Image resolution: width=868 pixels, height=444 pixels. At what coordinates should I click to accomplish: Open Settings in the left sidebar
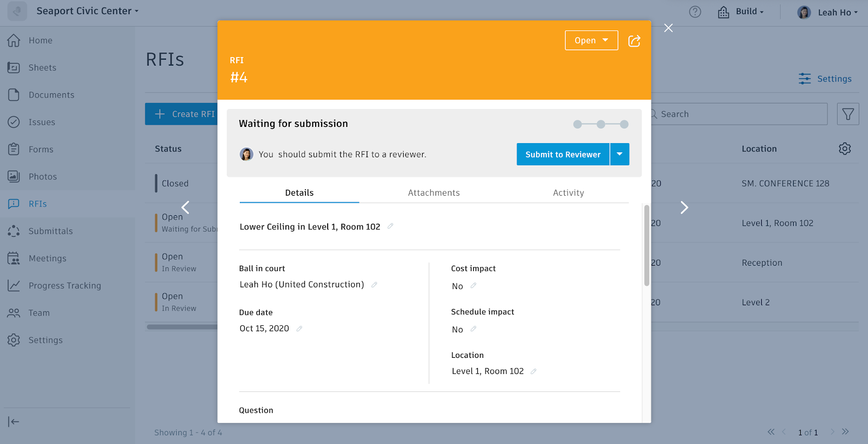coord(46,340)
